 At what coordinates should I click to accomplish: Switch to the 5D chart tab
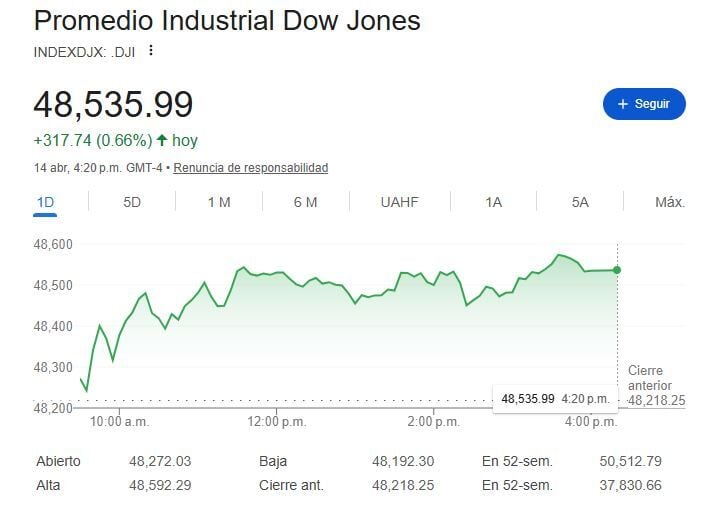(x=132, y=202)
